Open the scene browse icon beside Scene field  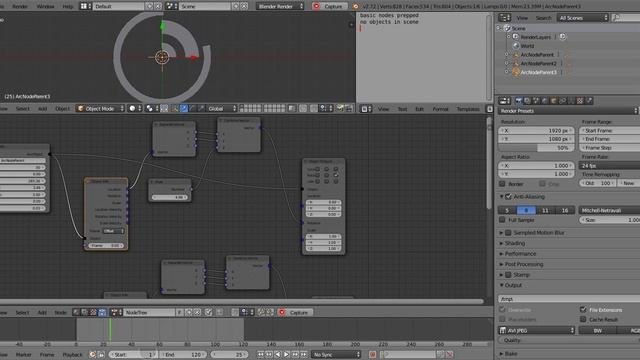coord(171,6)
